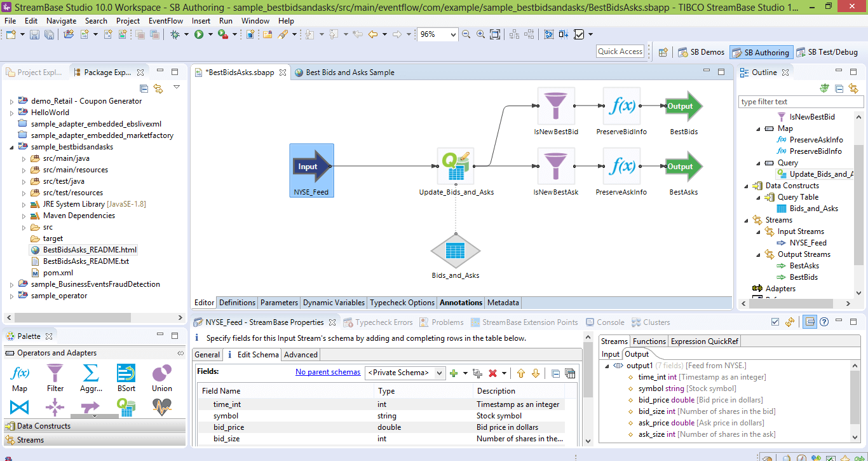Click the Save icon in the toolbar

pos(35,34)
